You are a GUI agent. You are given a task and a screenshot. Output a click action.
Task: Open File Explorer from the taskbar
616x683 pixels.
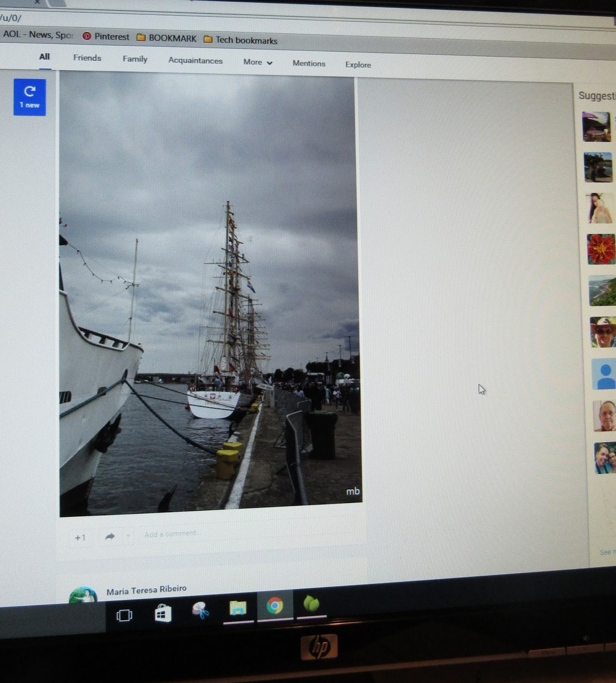238,608
